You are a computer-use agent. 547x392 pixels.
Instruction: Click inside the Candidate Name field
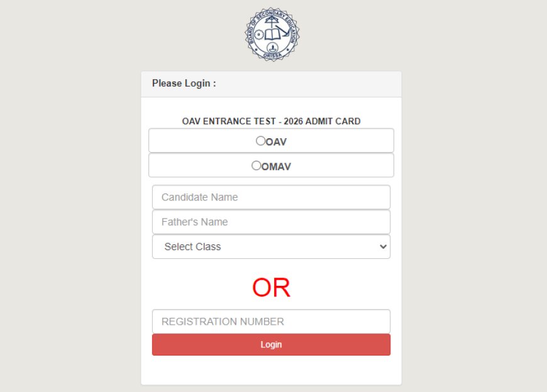271,197
